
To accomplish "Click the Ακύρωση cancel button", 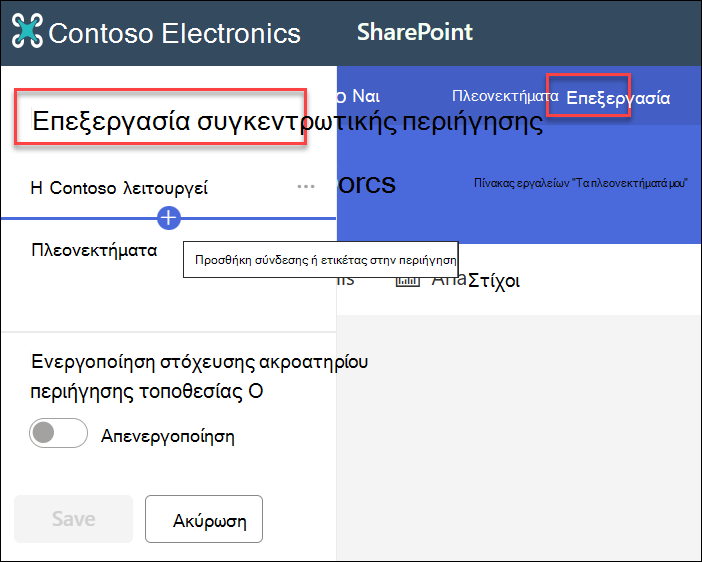I will (204, 519).
